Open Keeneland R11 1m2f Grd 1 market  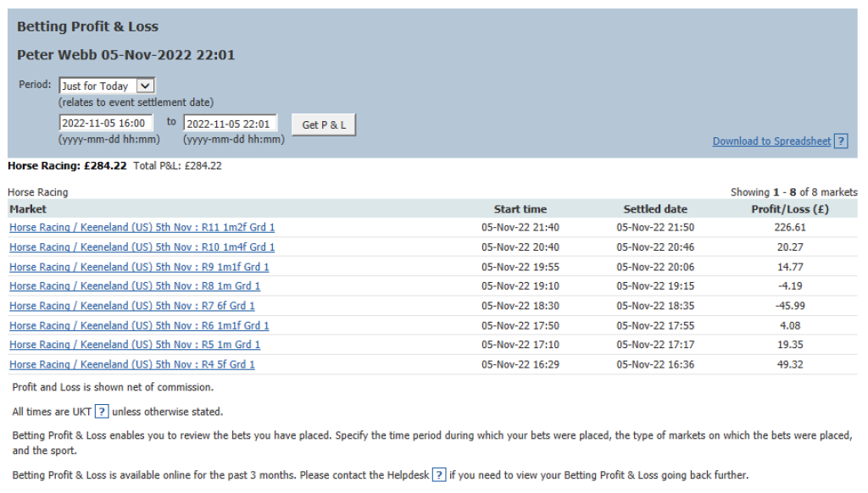[x=142, y=228]
